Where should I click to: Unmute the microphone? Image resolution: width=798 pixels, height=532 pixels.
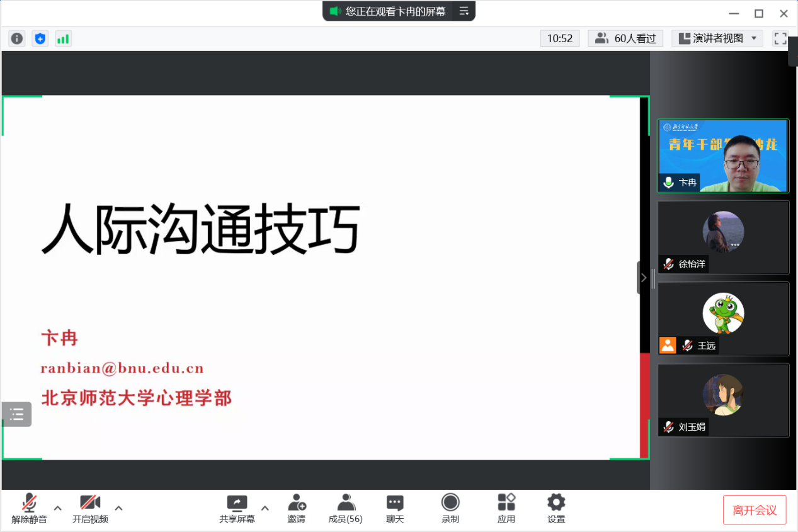coord(29,509)
